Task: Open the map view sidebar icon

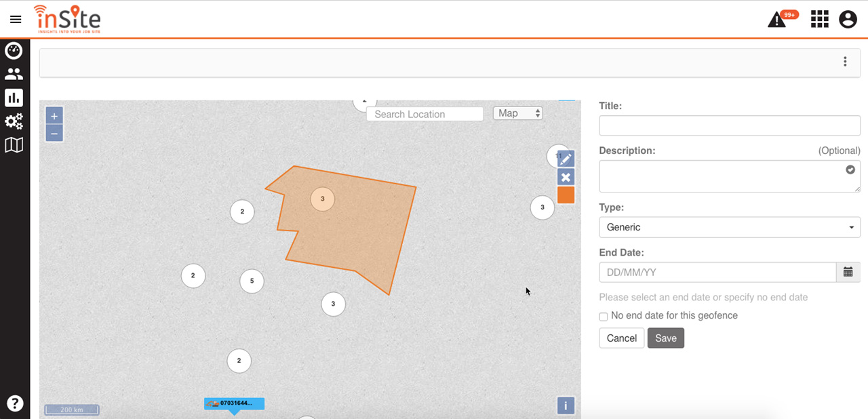Action: [14, 144]
